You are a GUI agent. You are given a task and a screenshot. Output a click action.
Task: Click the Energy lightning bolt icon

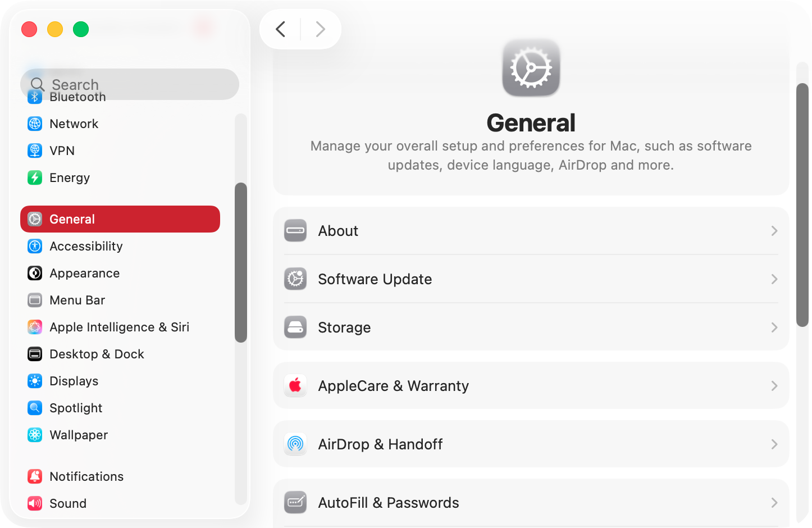point(35,177)
